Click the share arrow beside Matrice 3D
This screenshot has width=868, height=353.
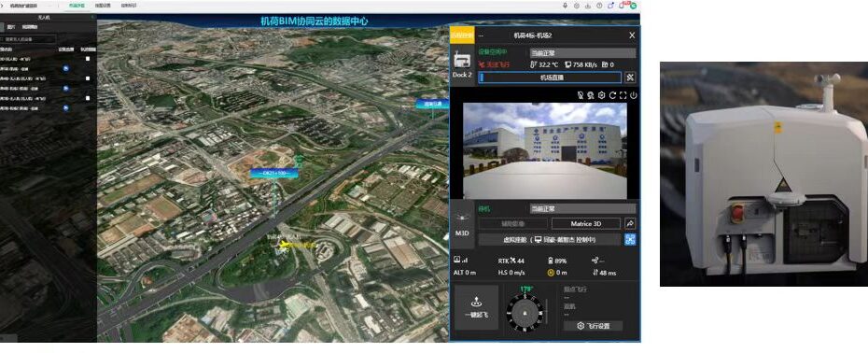tap(630, 223)
